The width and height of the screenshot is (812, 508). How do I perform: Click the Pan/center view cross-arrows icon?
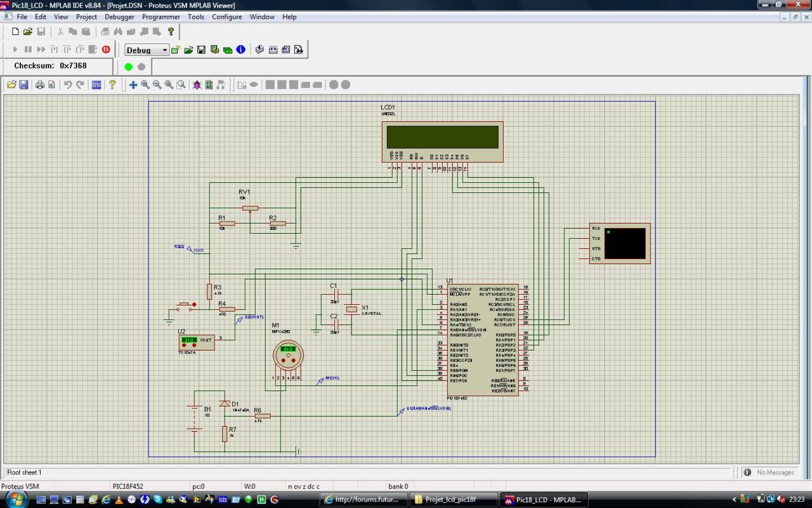pos(133,84)
